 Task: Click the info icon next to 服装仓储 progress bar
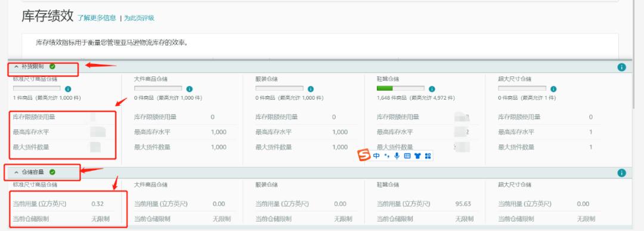tap(311, 89)
